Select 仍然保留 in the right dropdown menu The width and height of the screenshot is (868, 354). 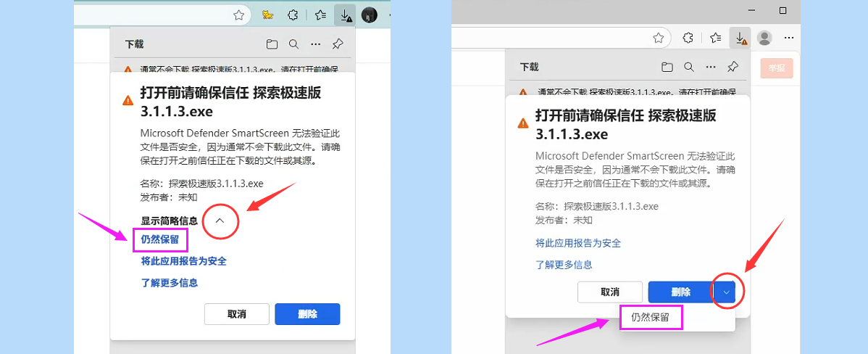tap(650, 317)
